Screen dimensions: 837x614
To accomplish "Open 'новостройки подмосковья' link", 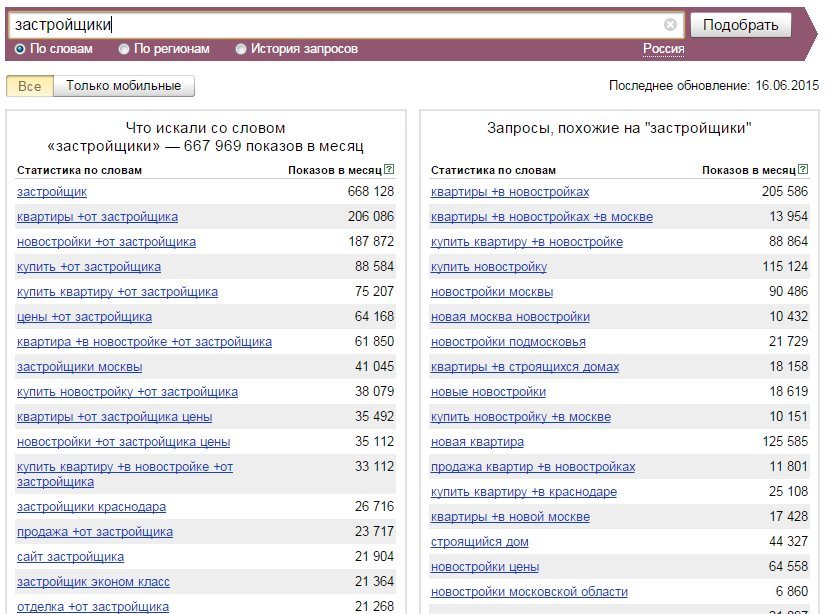I will tap(508, 342).
